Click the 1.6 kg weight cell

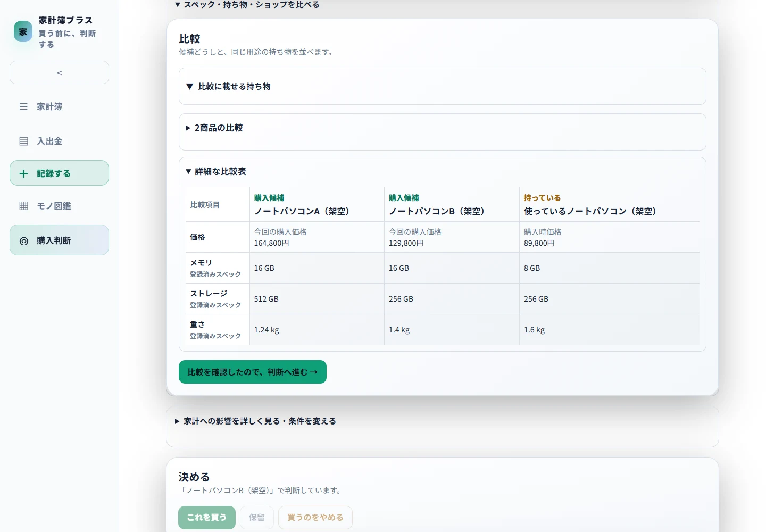[x=610, y=330]
